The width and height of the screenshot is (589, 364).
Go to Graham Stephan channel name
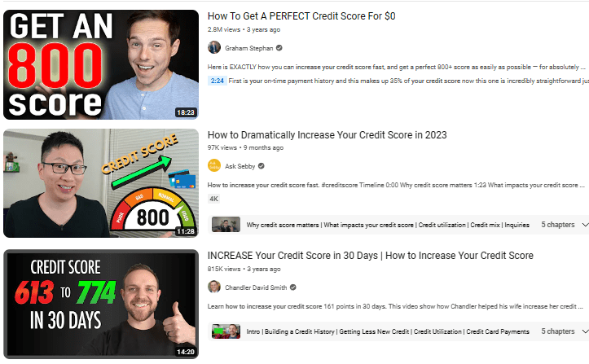point(248,48)
